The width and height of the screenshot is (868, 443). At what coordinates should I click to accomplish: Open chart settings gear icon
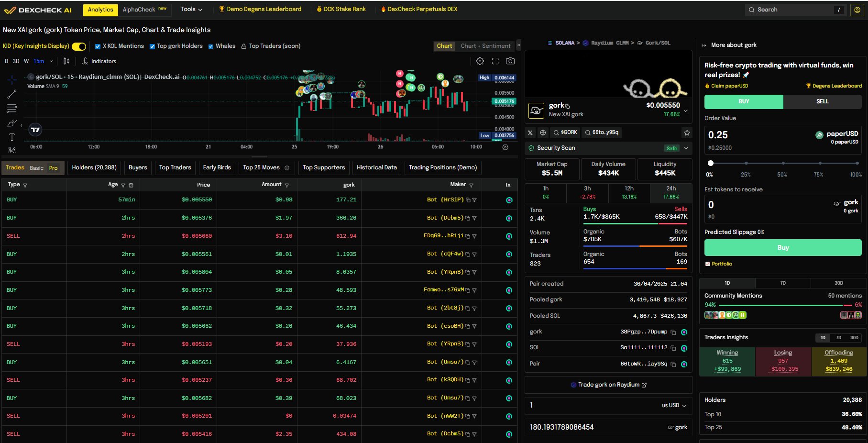click(480, 61)
